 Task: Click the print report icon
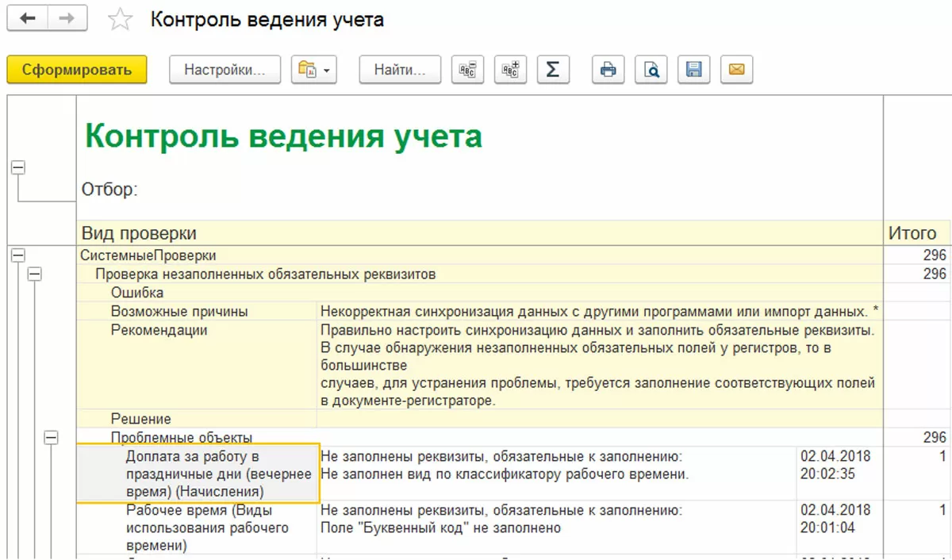pyautogui.click(x=608, y=70)
